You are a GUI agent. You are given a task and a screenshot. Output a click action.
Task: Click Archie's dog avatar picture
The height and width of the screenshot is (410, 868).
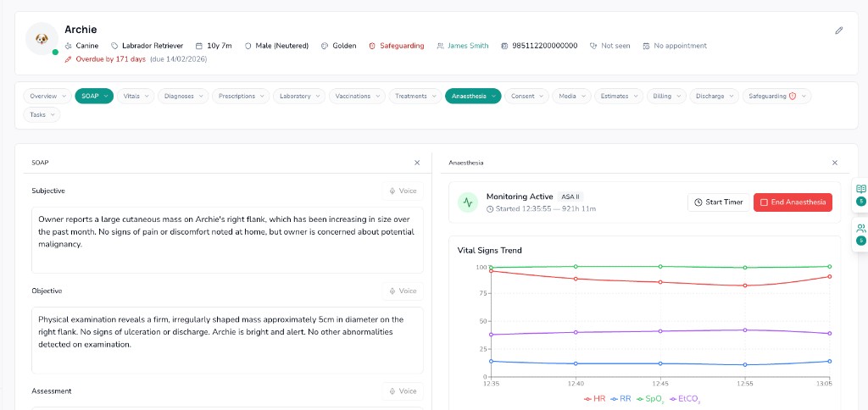[42, 39]
